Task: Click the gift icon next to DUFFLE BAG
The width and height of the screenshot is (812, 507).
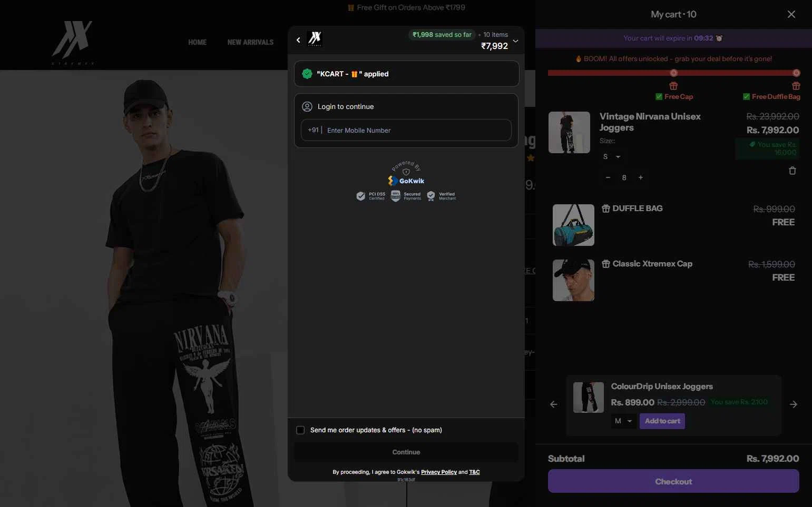Action: (x=606, y=208)
